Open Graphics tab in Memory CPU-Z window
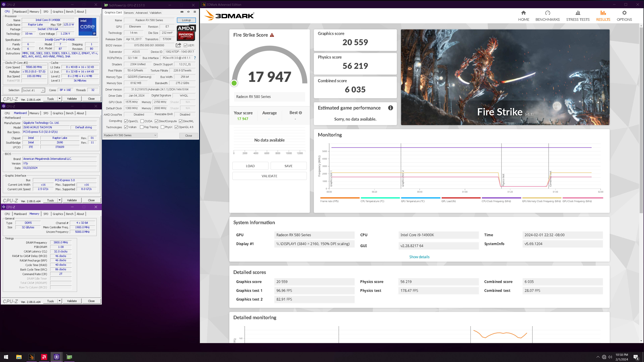This screenshot has height=362, width=644. click(58, 214)
